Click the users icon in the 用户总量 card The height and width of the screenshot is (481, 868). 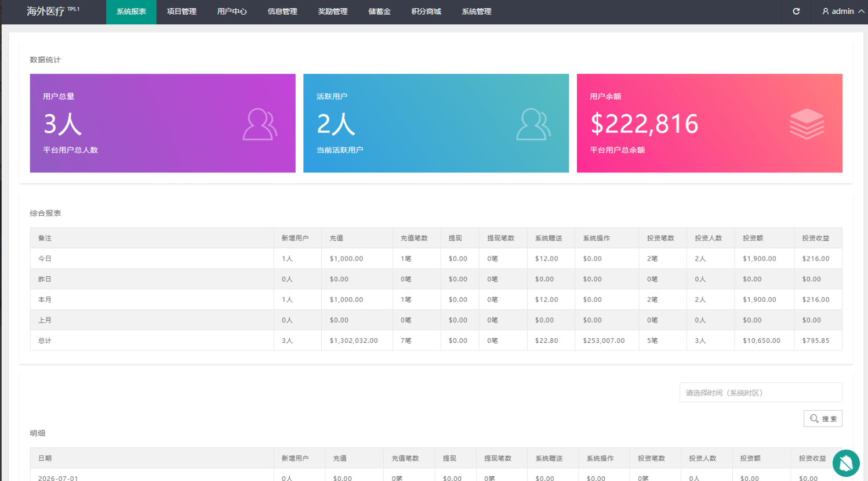coord(260,124)
